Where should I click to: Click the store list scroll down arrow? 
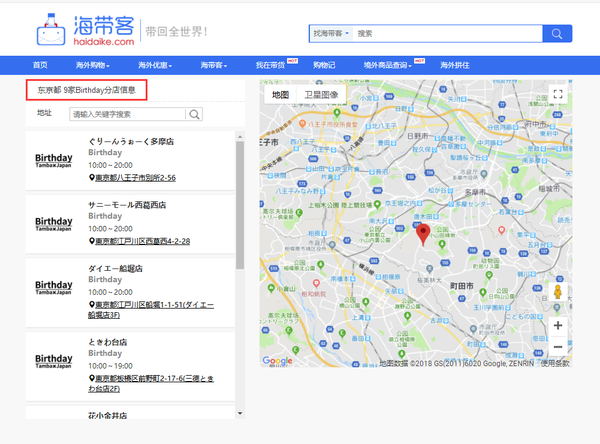click(x=240, y=413)
